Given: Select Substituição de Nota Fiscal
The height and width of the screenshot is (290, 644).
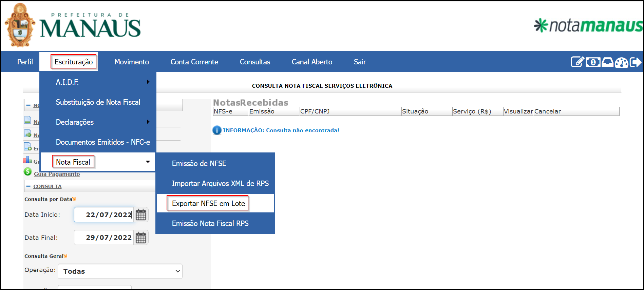Looking at the screenshot, I should [x=98, y=102].
